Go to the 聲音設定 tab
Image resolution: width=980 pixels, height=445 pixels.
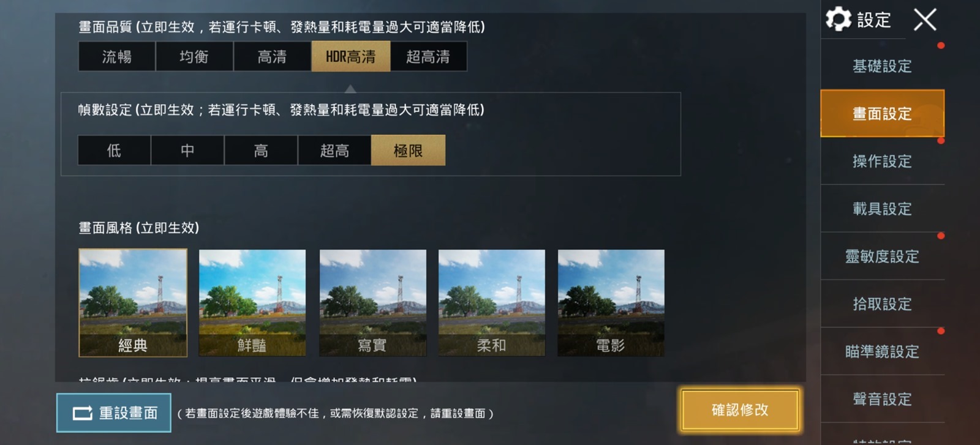click(x=882, y=399)
